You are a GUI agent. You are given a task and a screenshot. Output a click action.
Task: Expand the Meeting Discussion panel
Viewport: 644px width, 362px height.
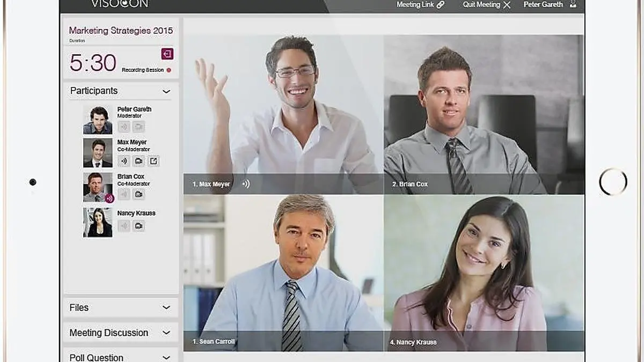[166, 333]
